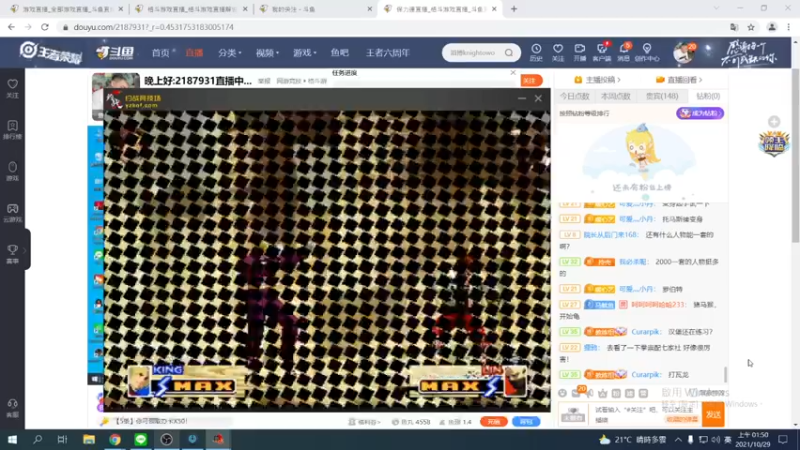Click the 开播 start-streaming camera icon
Viewport: 800px width, 450px height.
pyautogui.click(x=580, y=52)
